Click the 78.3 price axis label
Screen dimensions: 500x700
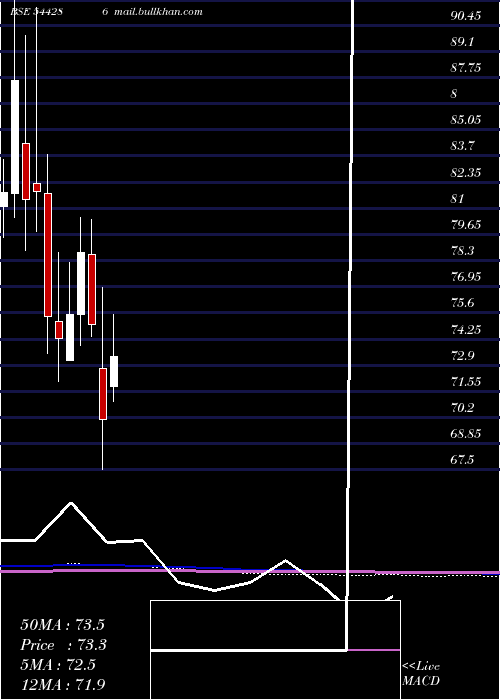click(x=462, y=251)
